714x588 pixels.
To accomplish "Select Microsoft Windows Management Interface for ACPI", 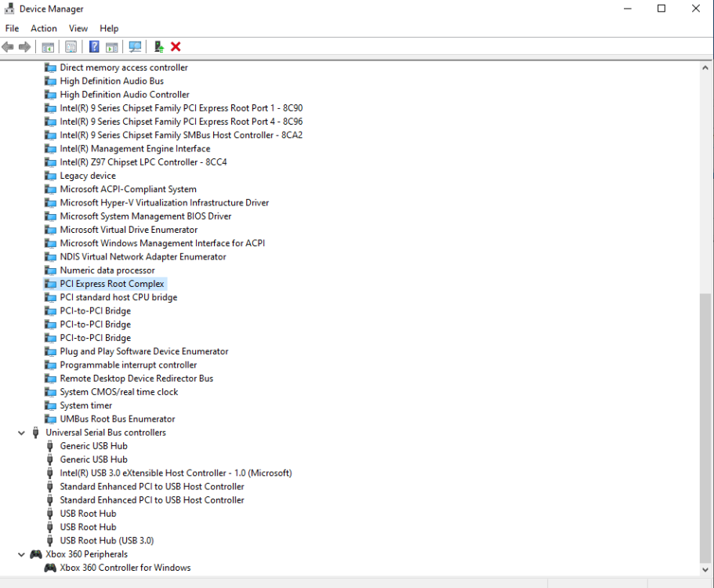I will pyautogui.click(x=162, y=243).
